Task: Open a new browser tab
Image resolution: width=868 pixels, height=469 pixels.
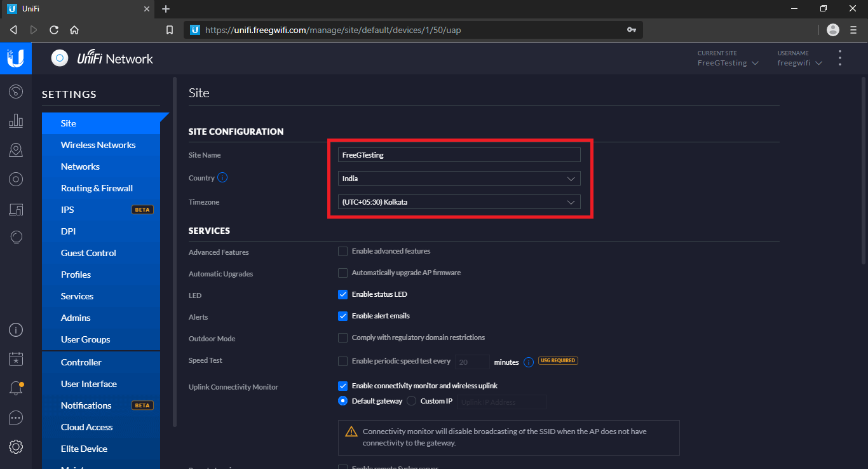Action: pos(166,9)
